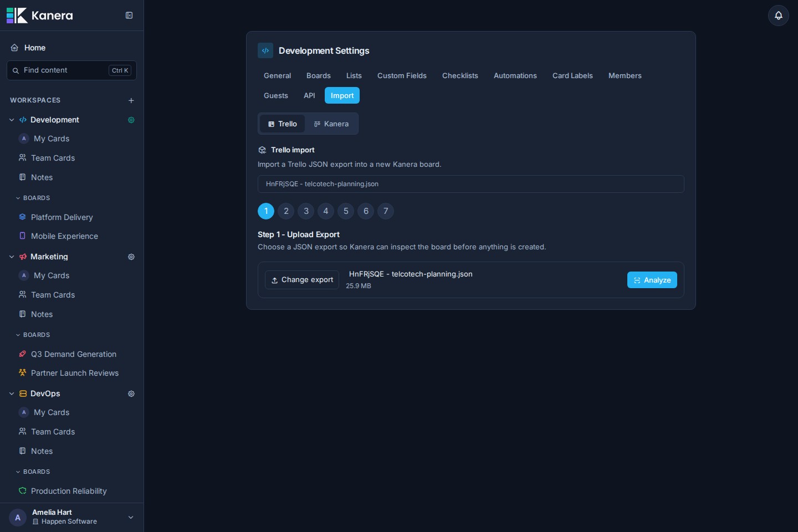
Task: Select import step 1 circle
Action: (x=266, y=211)
